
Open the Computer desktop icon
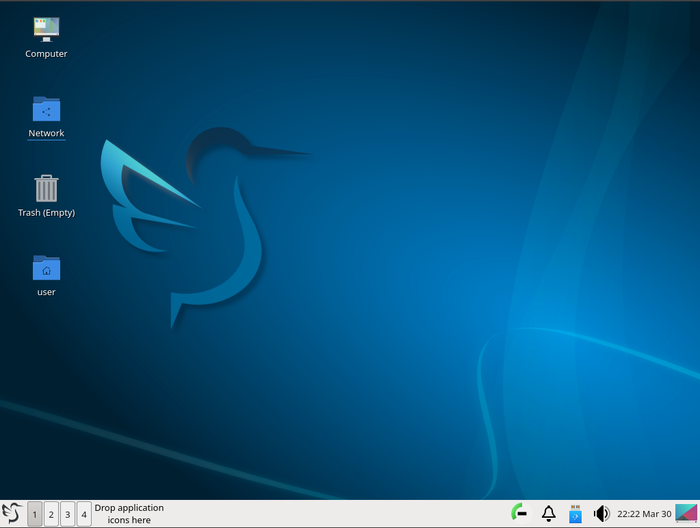click(46, 30)
